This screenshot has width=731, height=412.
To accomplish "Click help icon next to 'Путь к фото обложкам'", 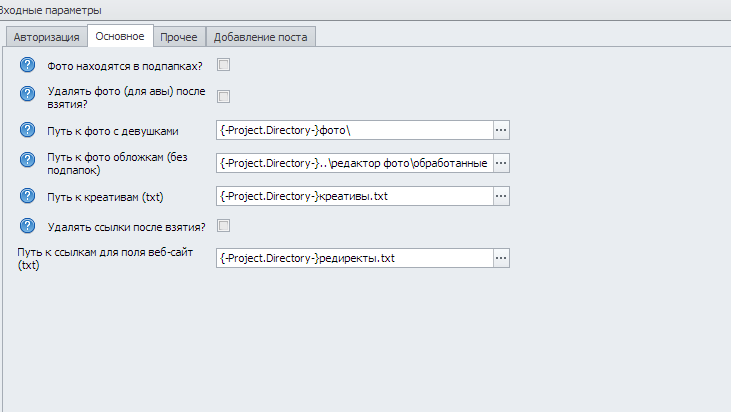I will [x=28, y=162].
